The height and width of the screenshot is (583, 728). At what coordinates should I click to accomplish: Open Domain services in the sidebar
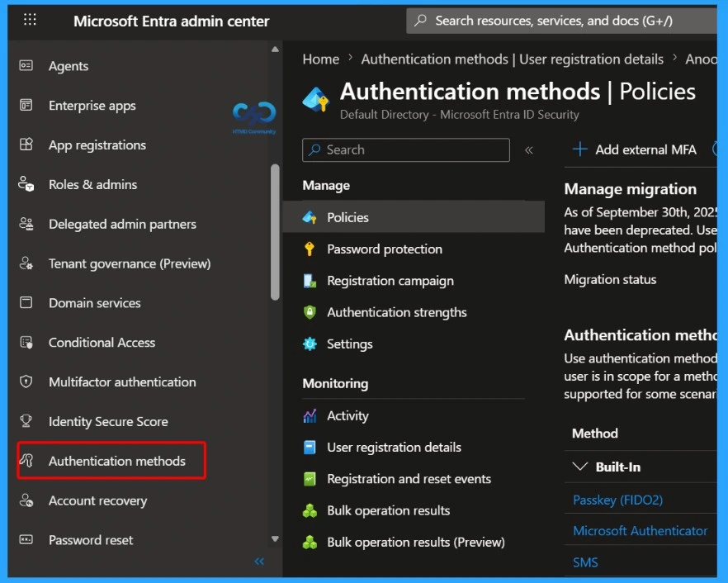[x=95, y=303]
